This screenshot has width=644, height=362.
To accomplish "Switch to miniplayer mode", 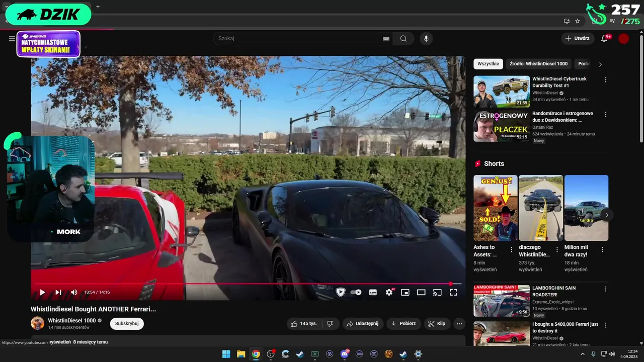I will click(x=405, y=292).
